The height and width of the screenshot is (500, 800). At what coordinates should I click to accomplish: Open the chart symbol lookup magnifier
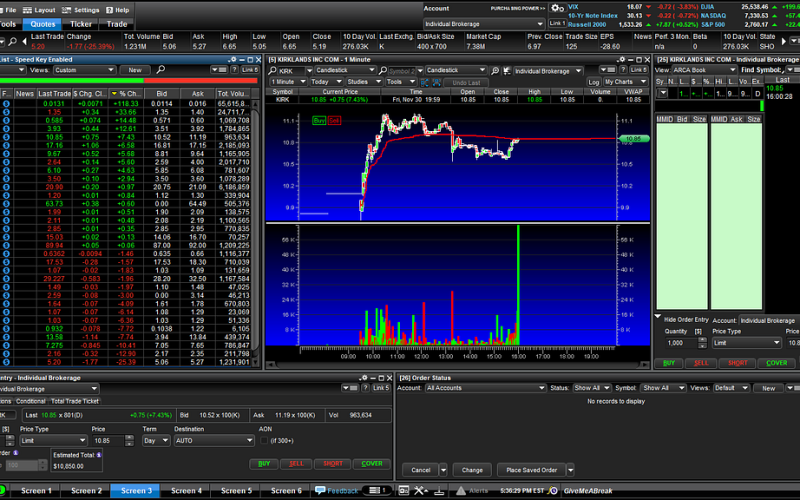point(272,70)
